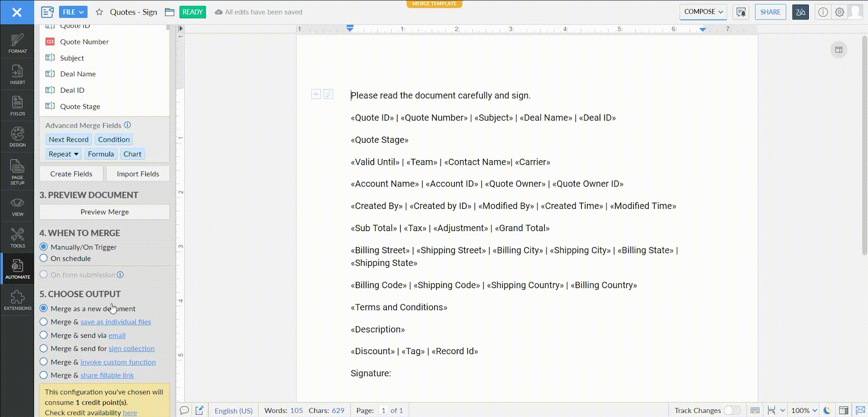Image resolution: width=868 pixels, height=417 pixels.
Task: Select the Quote Stage merge field
Action: (80, 107)
